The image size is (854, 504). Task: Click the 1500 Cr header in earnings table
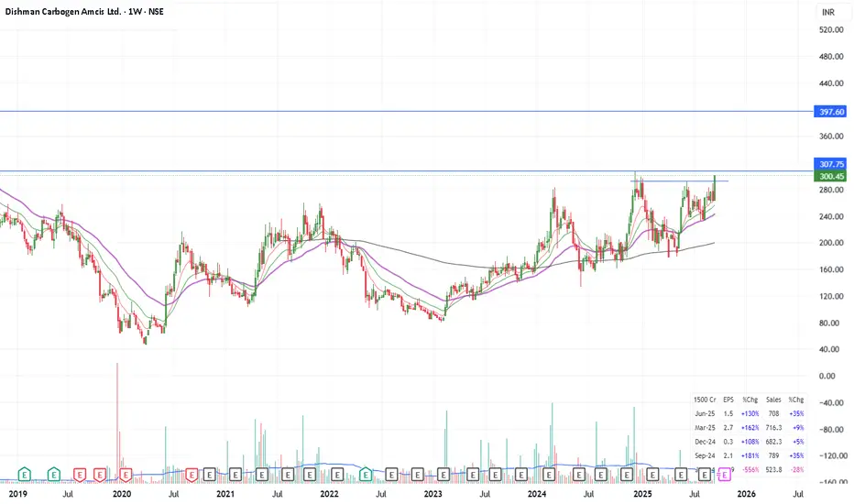pyautogui.click(x=705, y=400)
